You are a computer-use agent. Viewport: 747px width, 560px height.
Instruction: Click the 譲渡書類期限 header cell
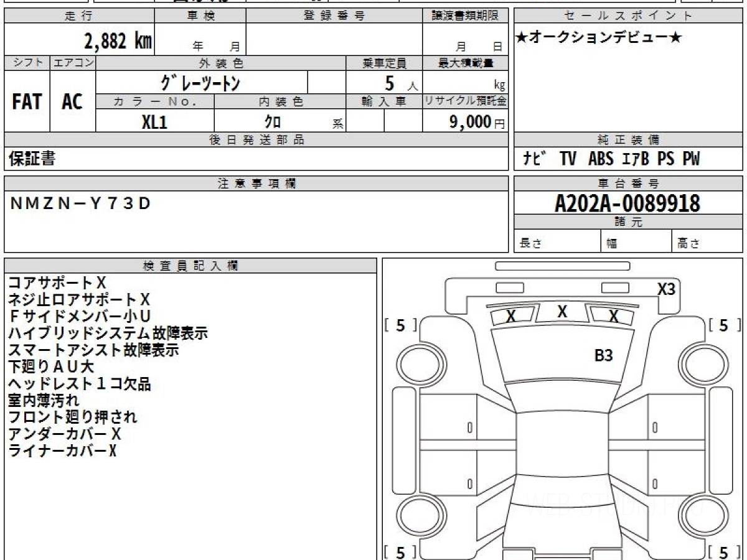coord(466,16)
